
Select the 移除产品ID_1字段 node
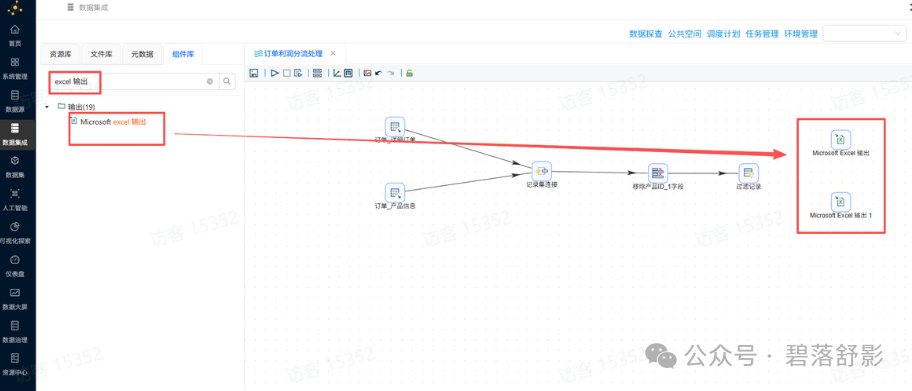point(658,173)
